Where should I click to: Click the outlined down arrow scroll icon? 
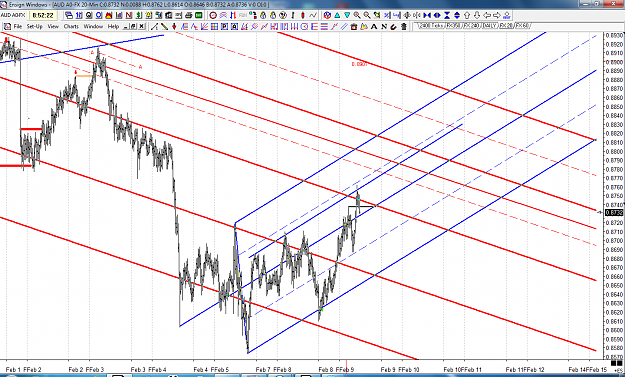tap(477, 15)
